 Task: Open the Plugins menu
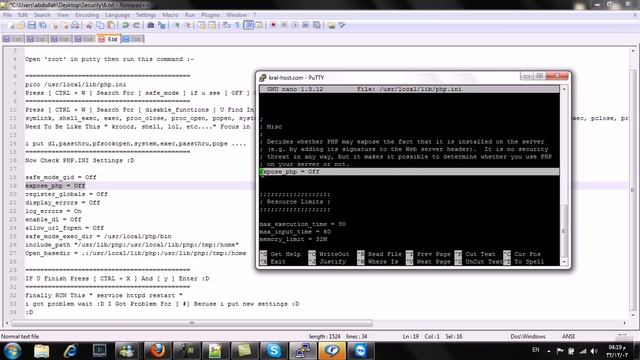point(211,15)
